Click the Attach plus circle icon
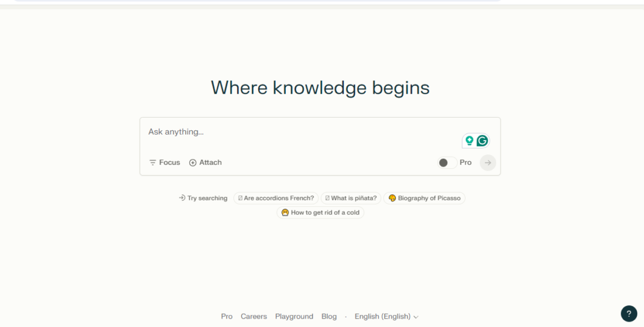 point(192,163)
